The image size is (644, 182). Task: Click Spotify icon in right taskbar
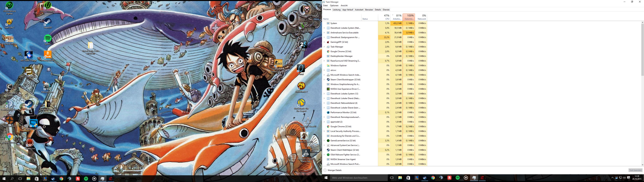pos(457,178)
